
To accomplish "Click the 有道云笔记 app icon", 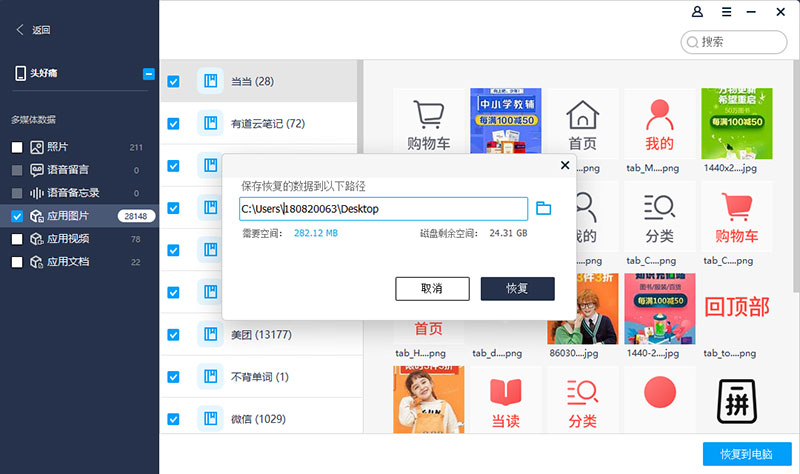I will 210,123.
